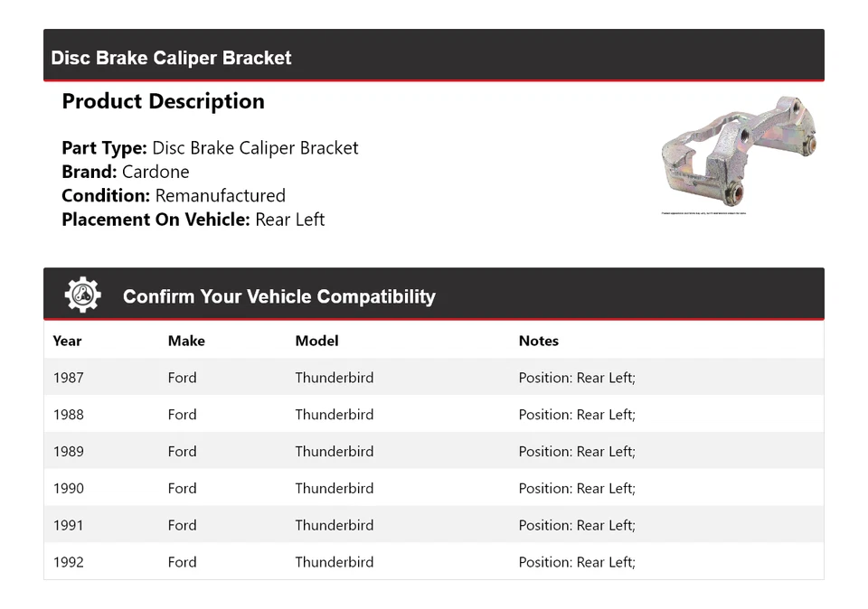Image resolution: width=868 pixels, height=609 pixels.
Task: Click the Condition: Remanufactured text line
Action: point(174,195)
